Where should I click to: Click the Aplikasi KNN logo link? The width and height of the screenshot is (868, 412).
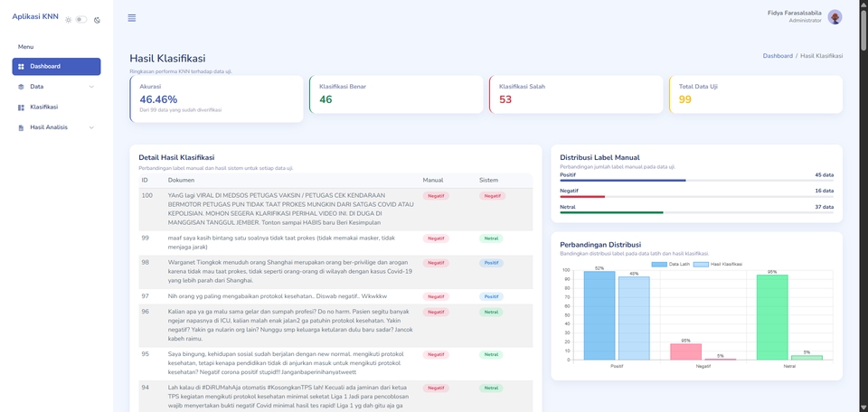(x=35, y=16)
